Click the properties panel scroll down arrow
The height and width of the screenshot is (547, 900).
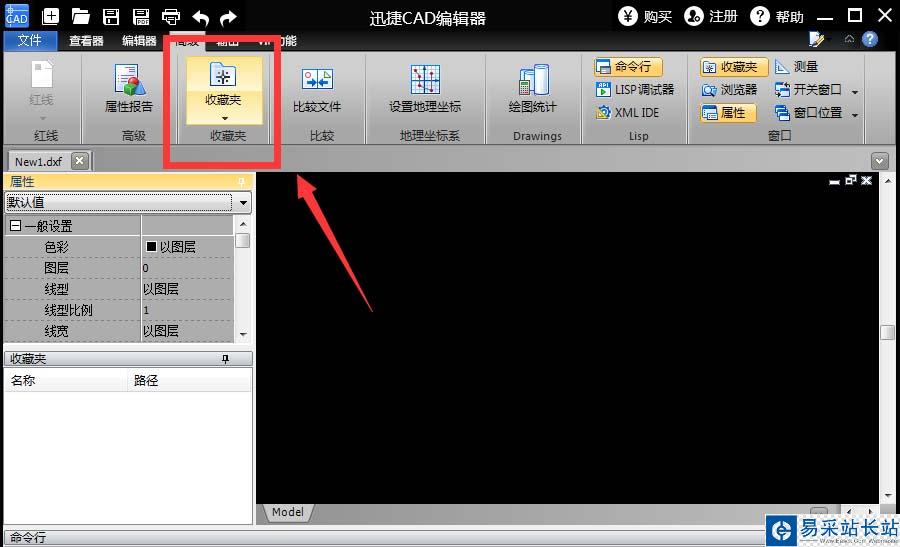[x=243, y=334]
